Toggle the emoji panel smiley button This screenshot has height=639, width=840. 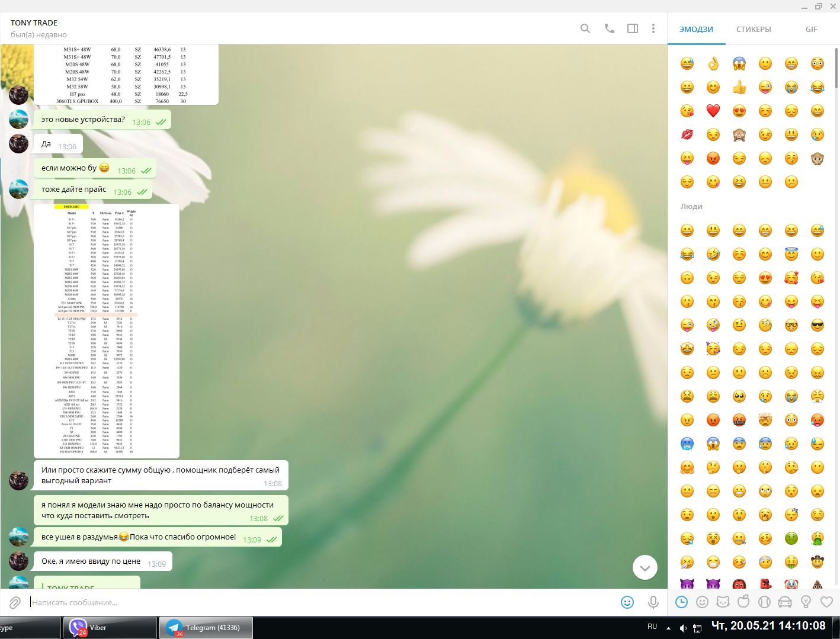[627, 602]
